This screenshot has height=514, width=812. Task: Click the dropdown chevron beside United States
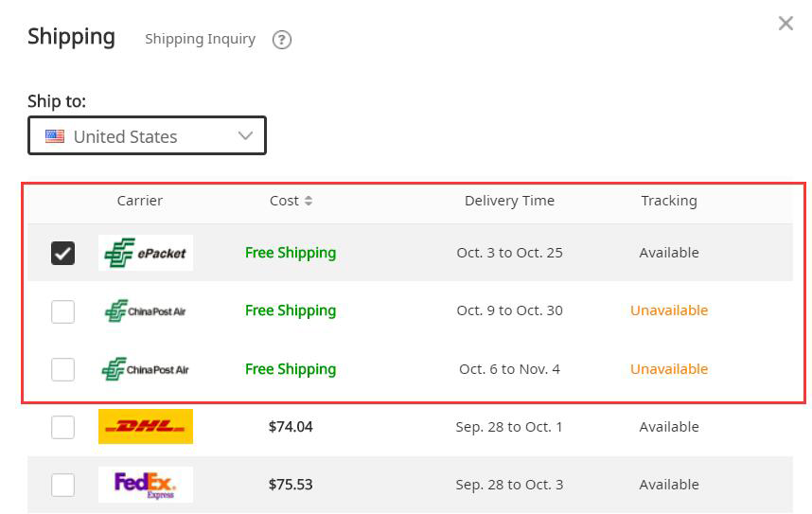[245, 136]
